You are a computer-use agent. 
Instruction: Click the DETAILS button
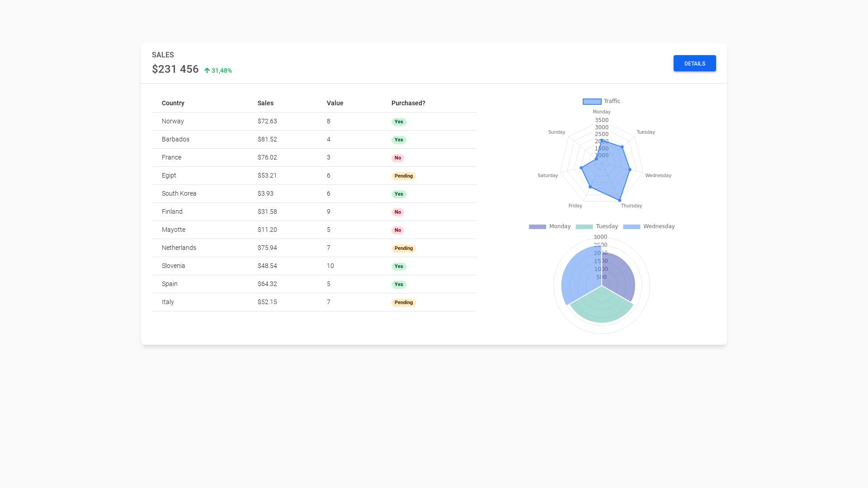click(x=694, y=63)
